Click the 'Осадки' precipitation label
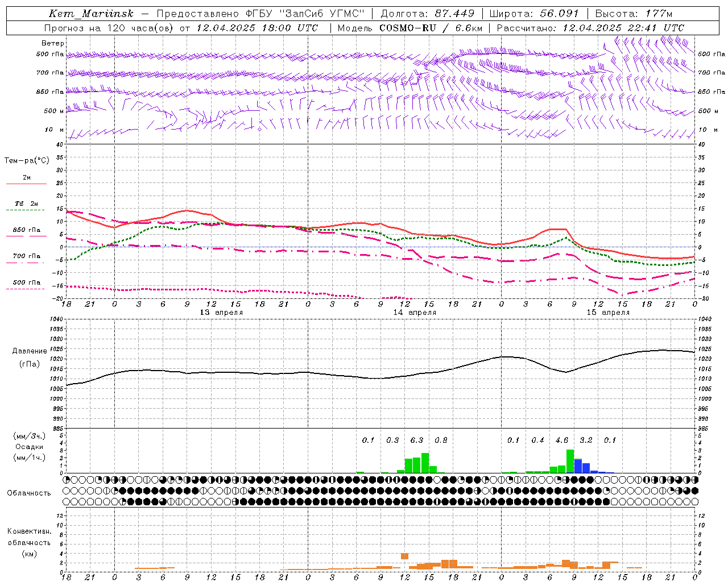 30,447
